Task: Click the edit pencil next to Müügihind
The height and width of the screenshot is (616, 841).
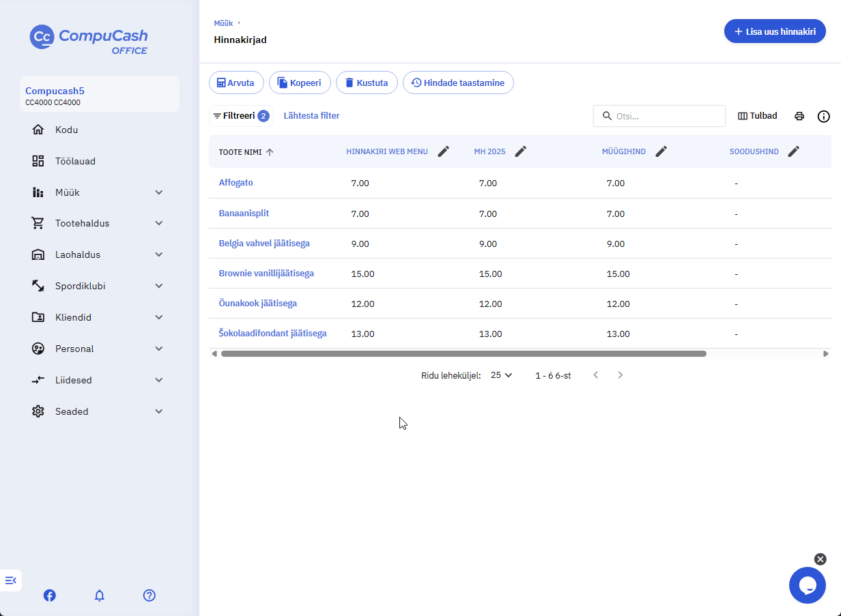Action: pyautogui.click(x=661, y=151)
